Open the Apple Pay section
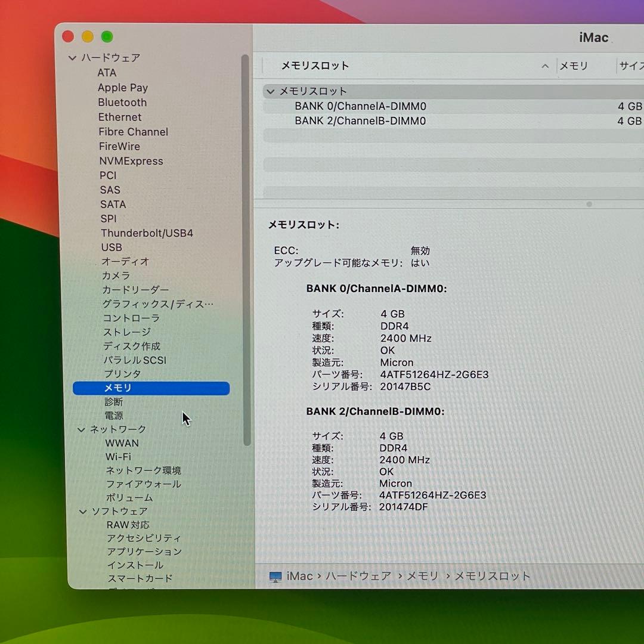 [123, 87]
